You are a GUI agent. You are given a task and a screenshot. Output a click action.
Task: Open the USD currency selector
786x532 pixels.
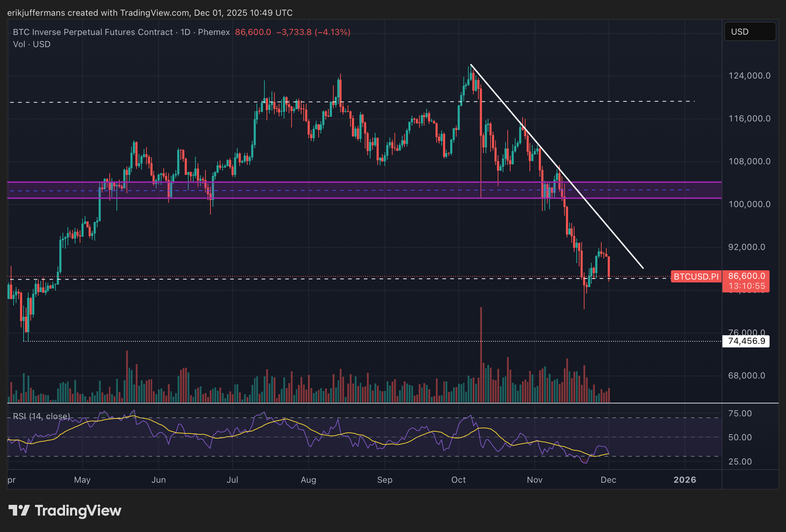750,32
